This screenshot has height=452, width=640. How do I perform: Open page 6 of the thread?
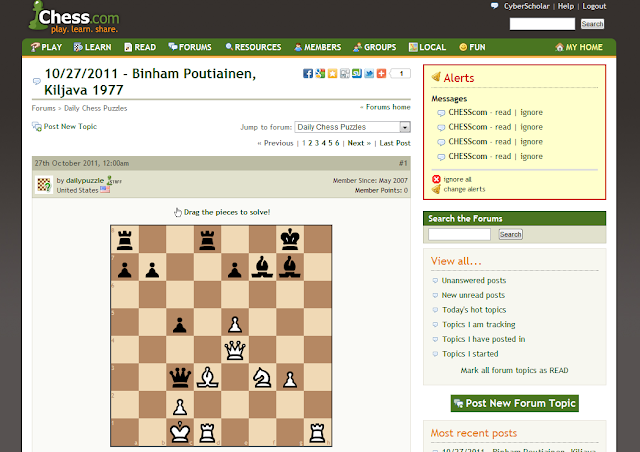point(337,143)
